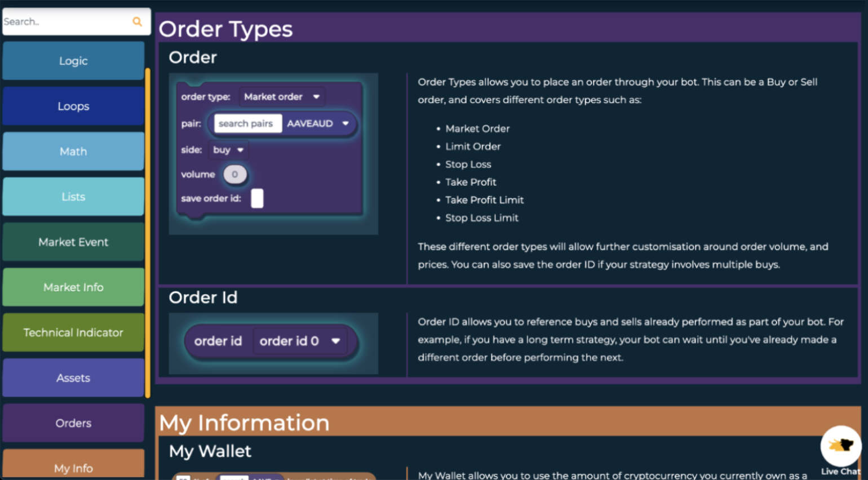Click the My Info category
868x480 pixels.
(73, 466)
